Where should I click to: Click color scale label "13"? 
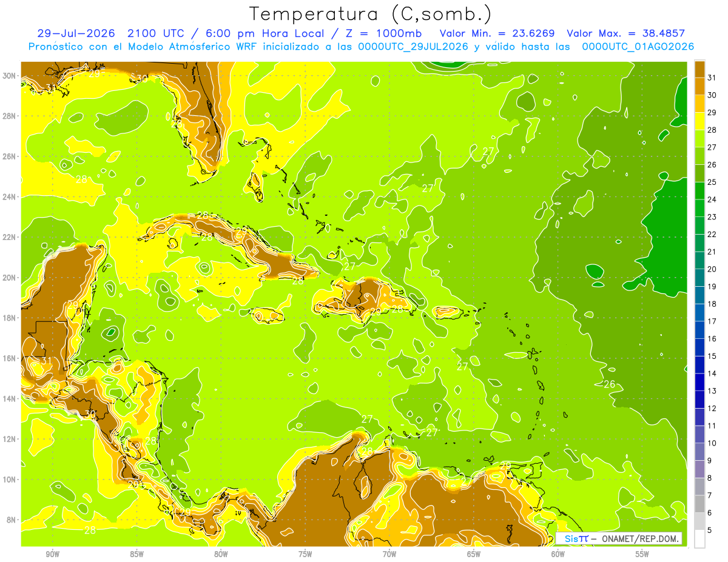tap(712, 391)
